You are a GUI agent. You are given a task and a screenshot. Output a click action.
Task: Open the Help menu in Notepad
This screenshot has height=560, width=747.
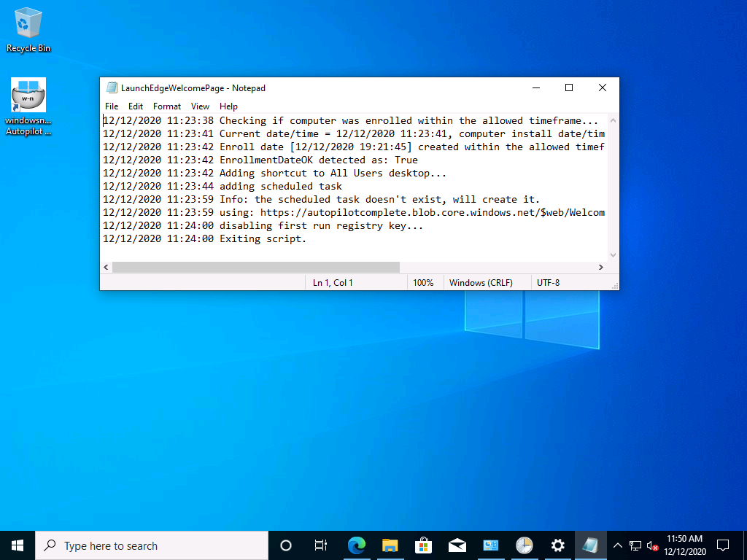tap(228, 106)
